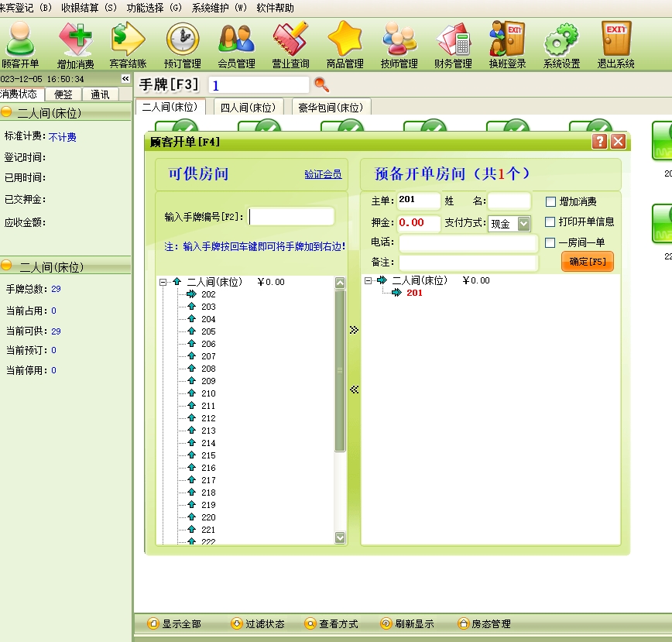Open the 收银结算 menu
The width and height of the screenshot is (672, 642).
(x=89, y=8)
